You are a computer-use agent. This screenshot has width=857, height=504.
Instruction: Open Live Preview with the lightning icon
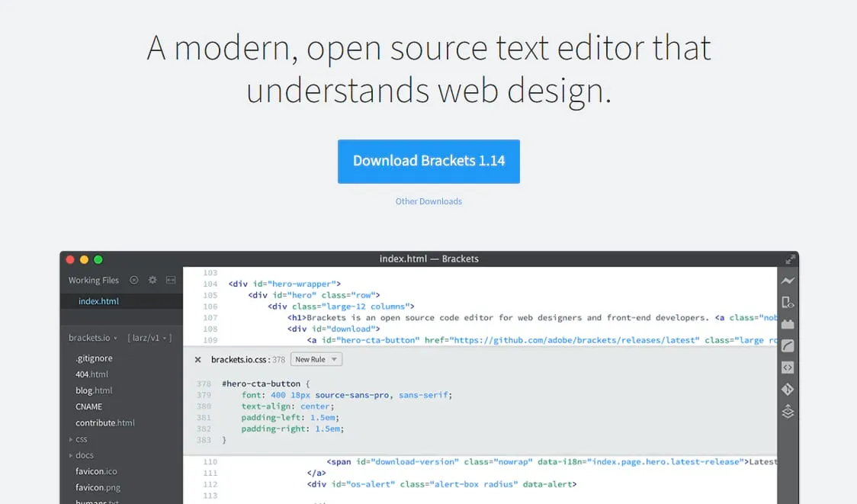click(787, 280)
